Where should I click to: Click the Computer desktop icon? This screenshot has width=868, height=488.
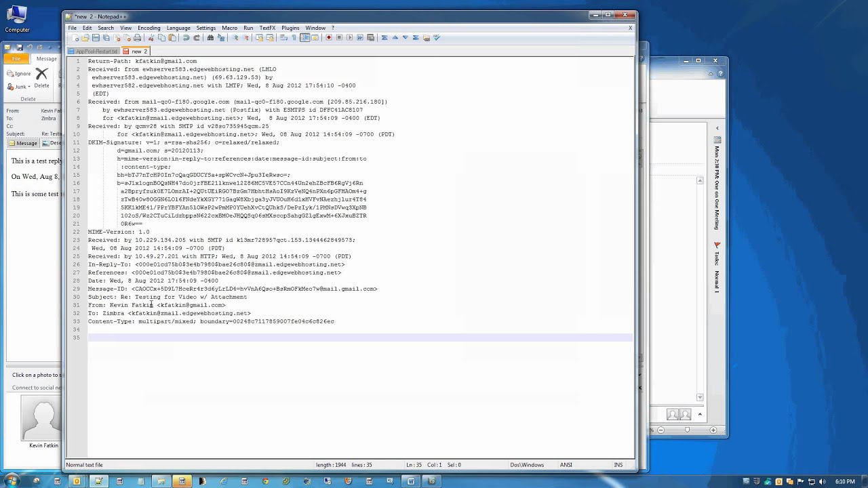point(17,18)
